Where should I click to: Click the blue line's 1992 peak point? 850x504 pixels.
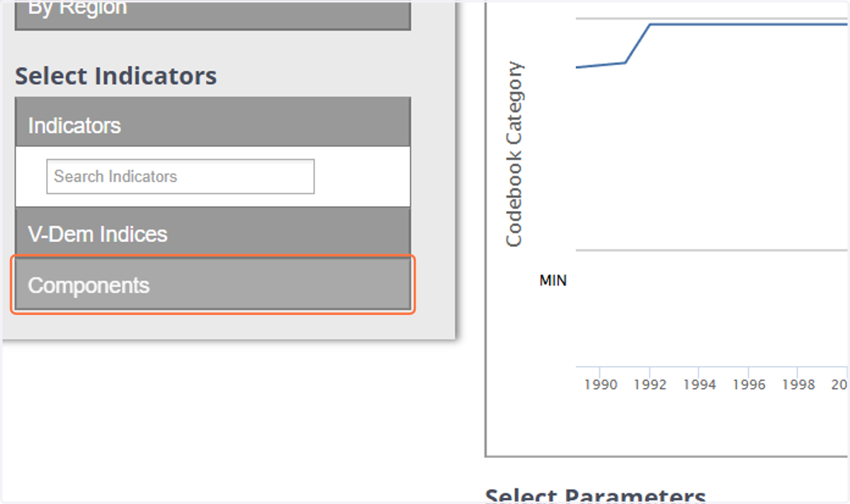[x=650, y=24]
